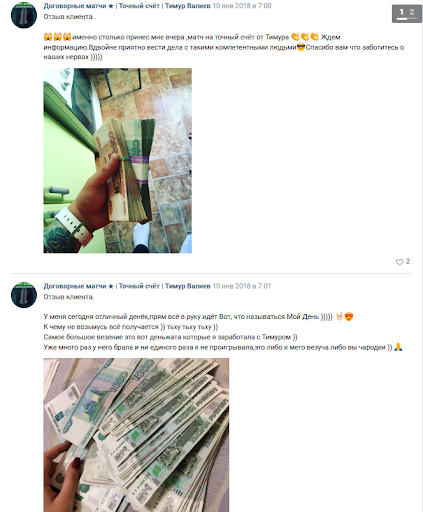Click the page progress bar under the numbers
The image size is (423, 512).
tap(407, 19)
